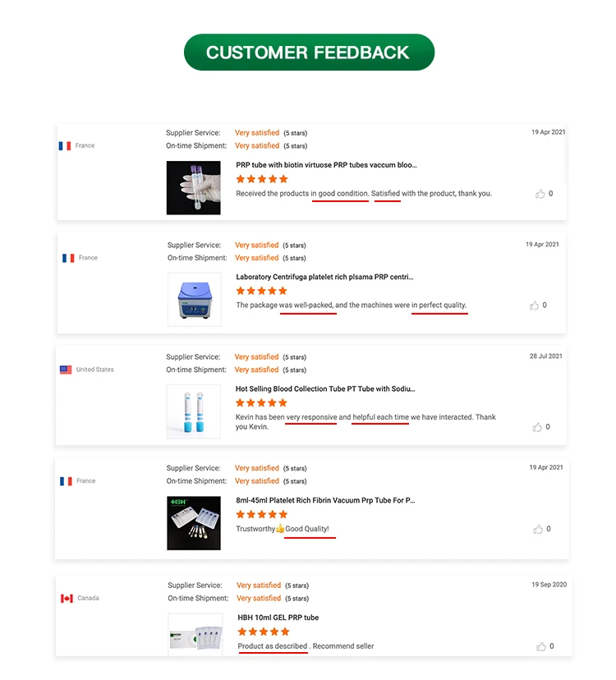Viewport: 616px width, 680px height.
Task: Open HBH 10ml GEL PRP tube link
Action: 278,617
